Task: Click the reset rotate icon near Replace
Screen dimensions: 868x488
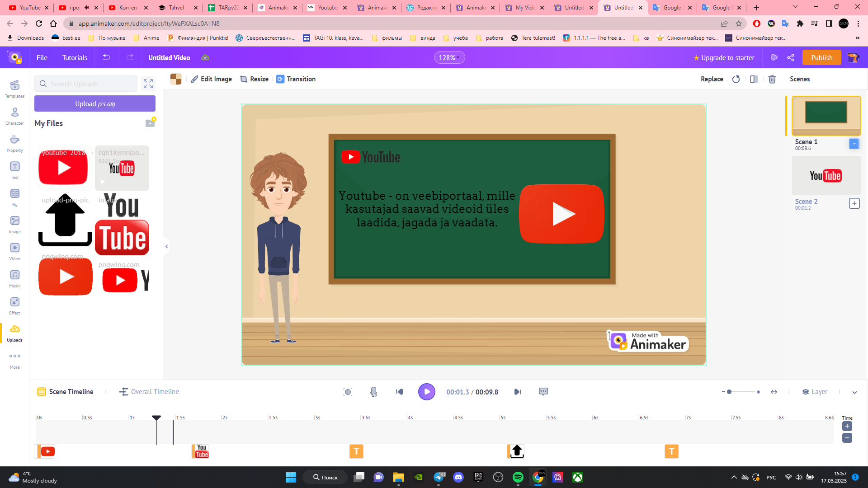Action: pos(736,79)
